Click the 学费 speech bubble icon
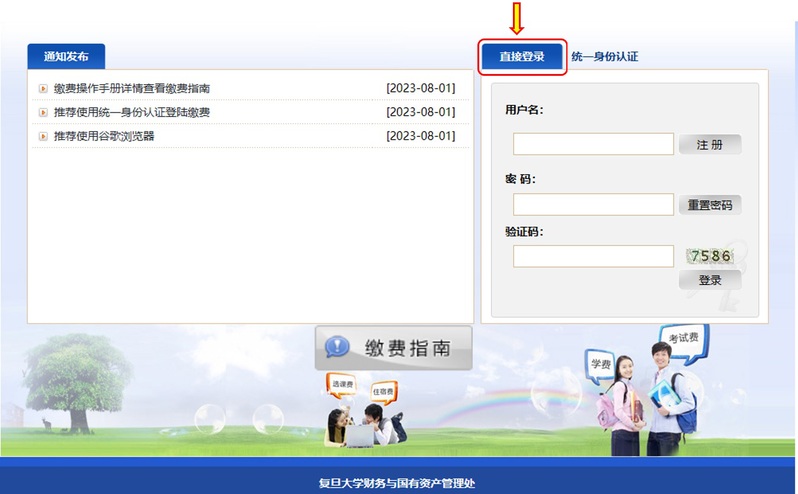The image size is (798, 494). click(x=600, y=365)
